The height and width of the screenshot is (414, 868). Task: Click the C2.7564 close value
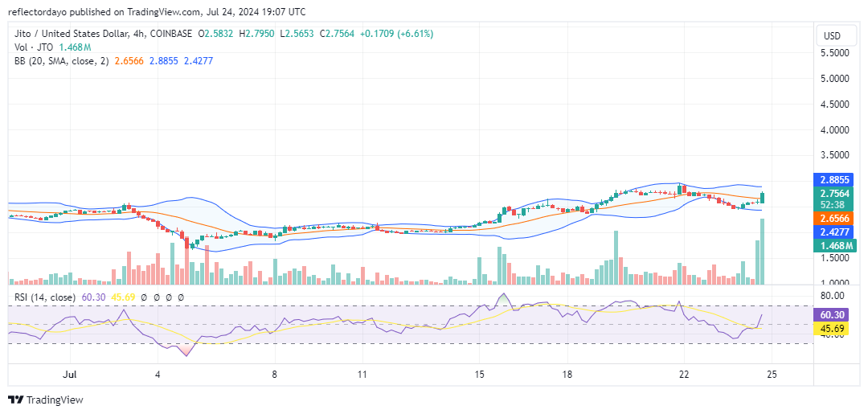337,34
